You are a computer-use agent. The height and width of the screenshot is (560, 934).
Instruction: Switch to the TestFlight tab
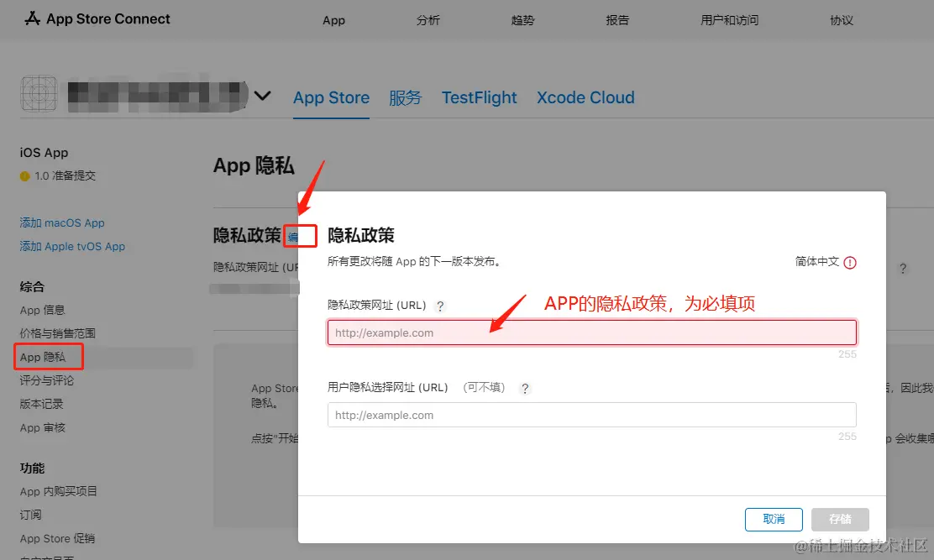click(x=479, y=97)
